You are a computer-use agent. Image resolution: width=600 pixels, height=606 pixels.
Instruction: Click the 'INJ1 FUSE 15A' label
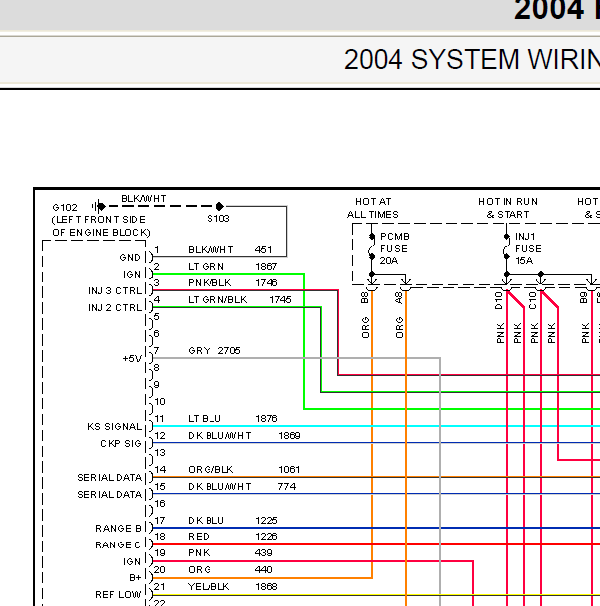tap(528, 249)
